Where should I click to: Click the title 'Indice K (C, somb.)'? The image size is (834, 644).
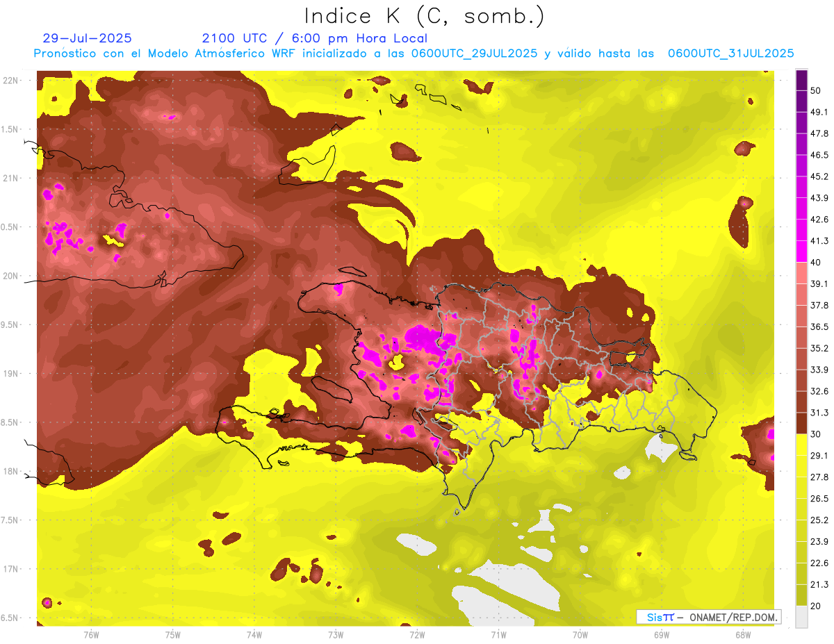(x=424, y=17)
